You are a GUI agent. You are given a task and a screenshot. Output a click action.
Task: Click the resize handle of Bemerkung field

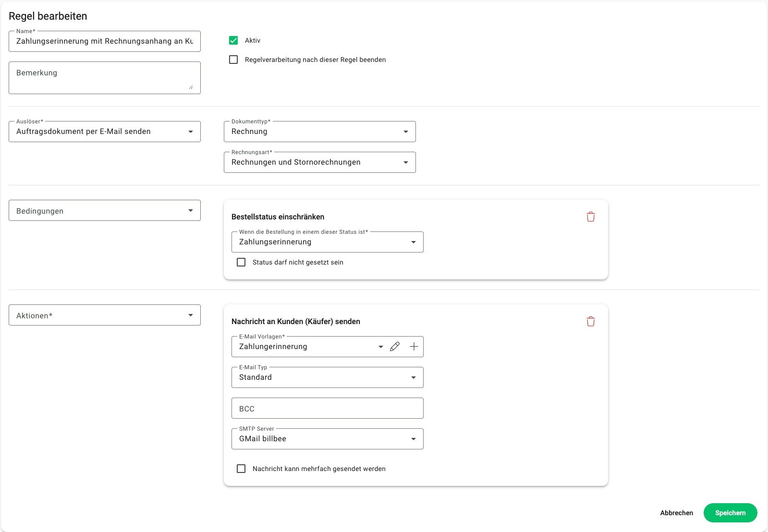191,87
